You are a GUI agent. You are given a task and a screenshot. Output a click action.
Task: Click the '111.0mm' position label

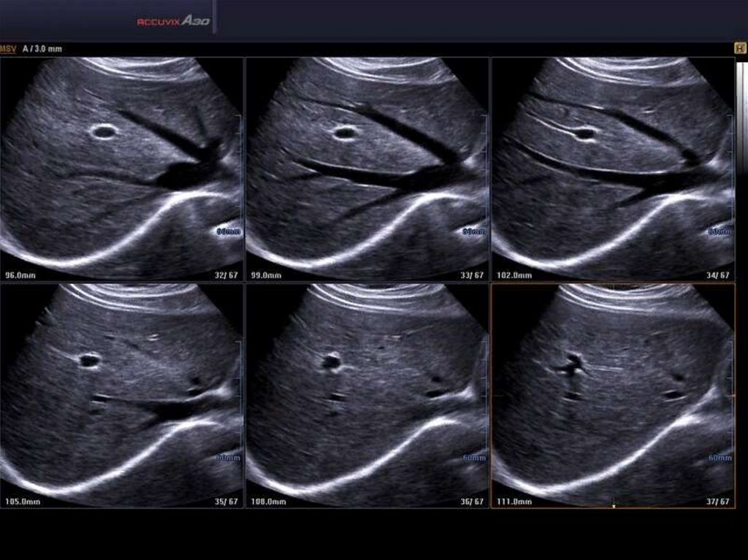point(514,502)
